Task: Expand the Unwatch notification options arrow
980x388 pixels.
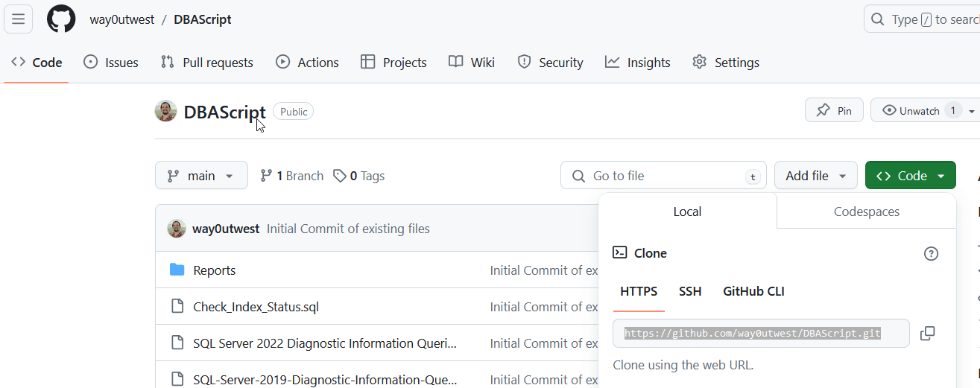Action: click(x=972, y=111)
